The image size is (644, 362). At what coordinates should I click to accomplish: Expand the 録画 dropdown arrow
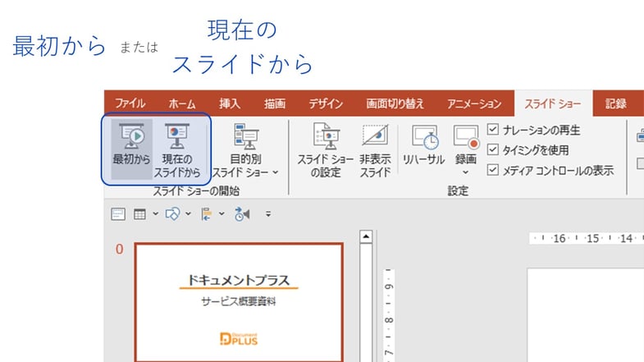click(465, 172)
